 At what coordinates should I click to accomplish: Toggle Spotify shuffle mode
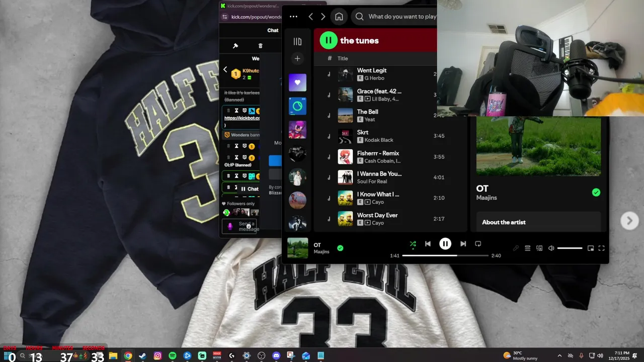tap(413, 244)
